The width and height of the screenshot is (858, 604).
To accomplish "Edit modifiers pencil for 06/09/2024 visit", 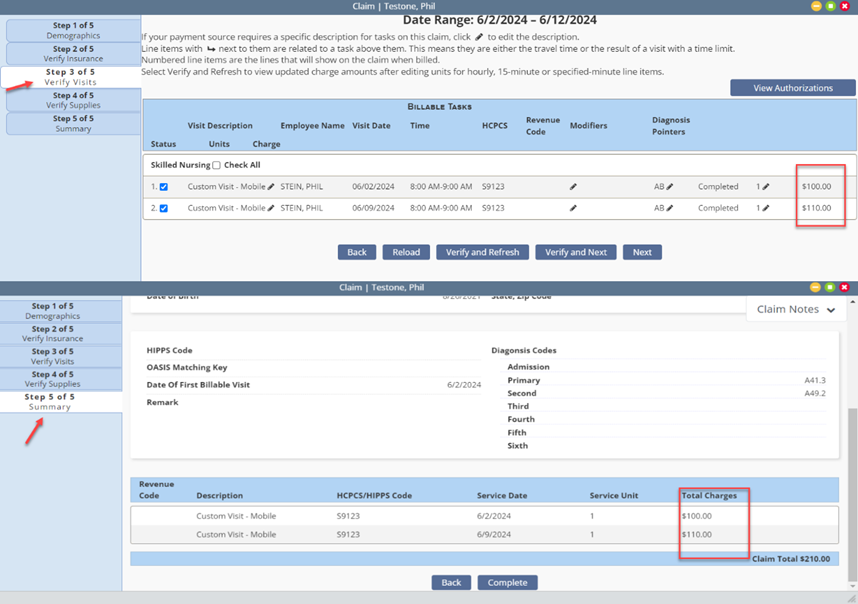I will pos(573,208).
